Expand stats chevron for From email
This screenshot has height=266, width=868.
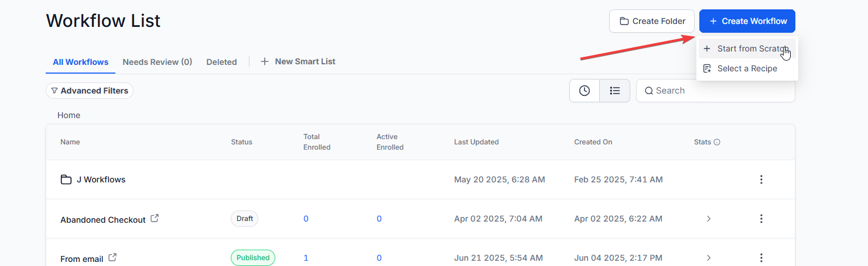click(x=709, y=258)
